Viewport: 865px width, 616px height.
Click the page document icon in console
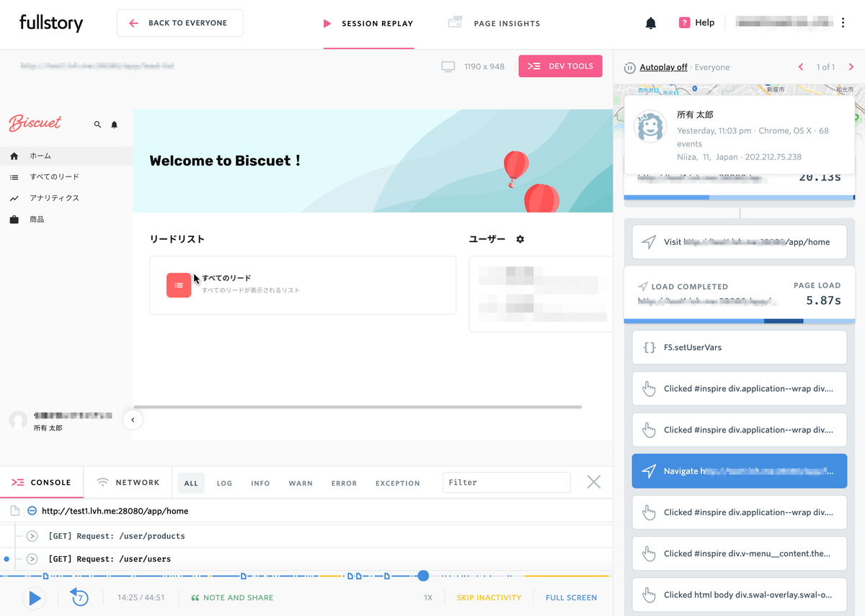pos(14,511)
